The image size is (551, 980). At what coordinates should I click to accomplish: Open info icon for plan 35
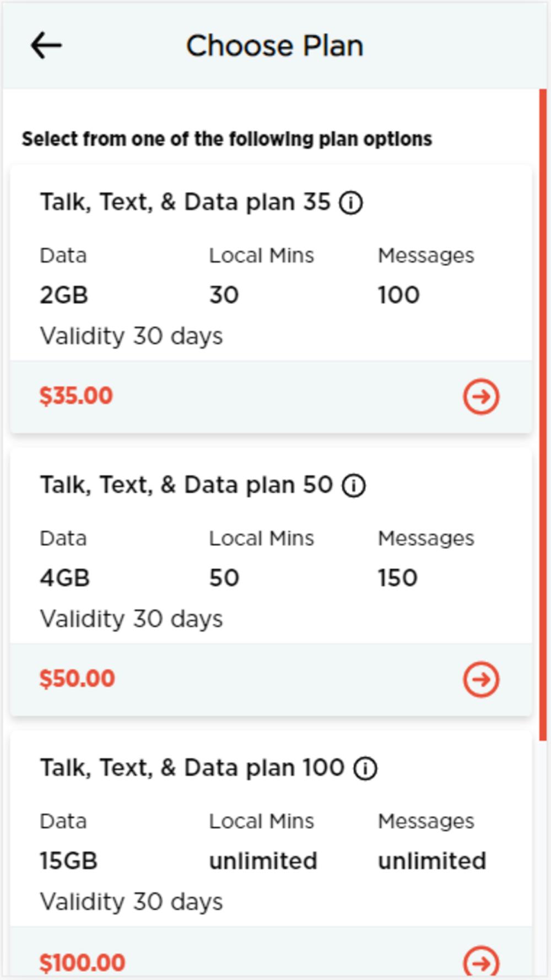351,203
